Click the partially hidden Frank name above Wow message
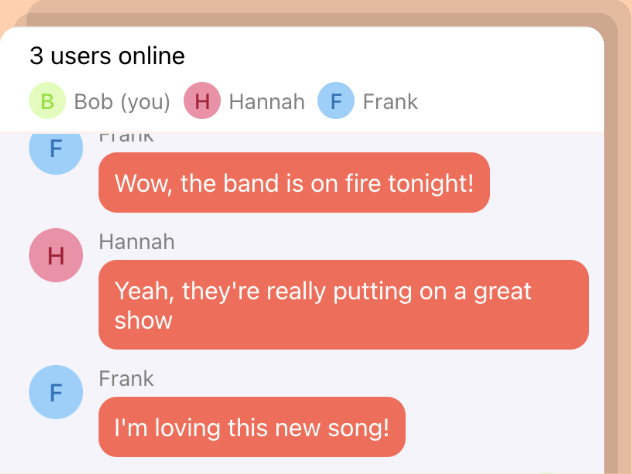The image size is (632, 474). pyautogui.click(x=126, y=137)
